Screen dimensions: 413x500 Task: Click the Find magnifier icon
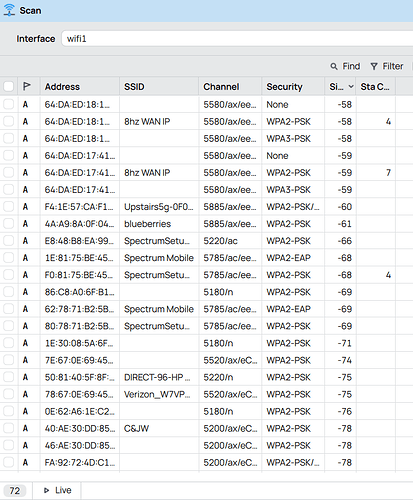pos(334,66)
